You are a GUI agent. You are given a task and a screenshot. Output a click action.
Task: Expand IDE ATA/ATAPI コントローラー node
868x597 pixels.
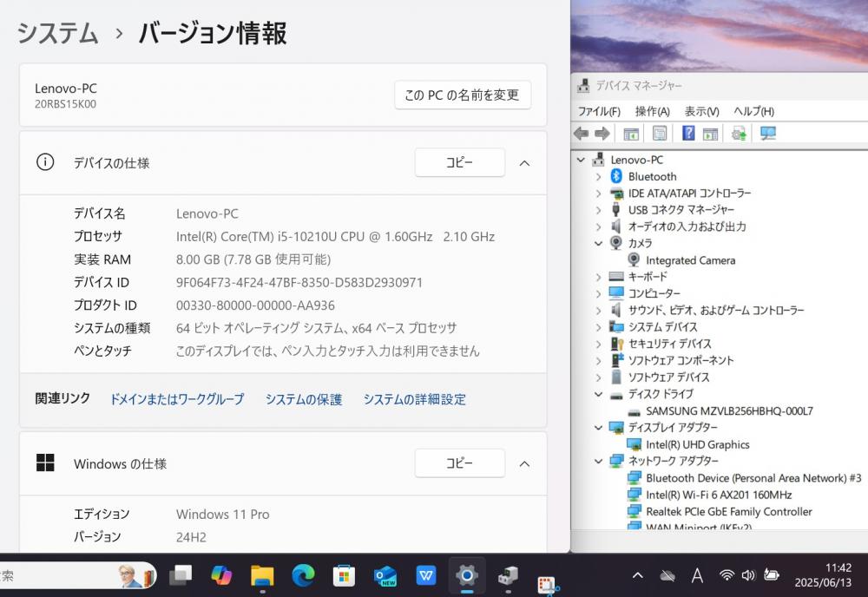(x=598, y=194)
